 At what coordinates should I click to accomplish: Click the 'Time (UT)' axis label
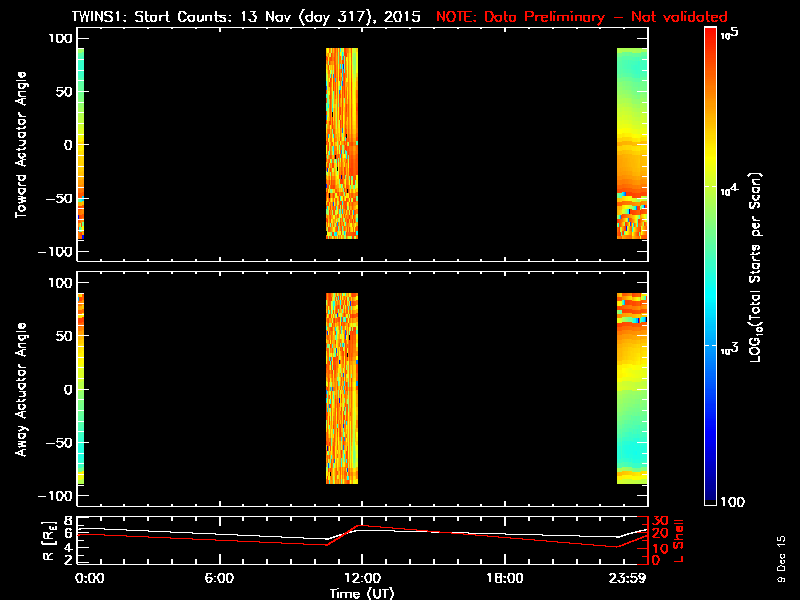363,593
